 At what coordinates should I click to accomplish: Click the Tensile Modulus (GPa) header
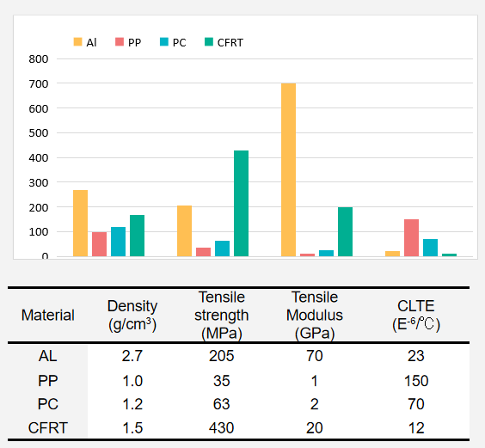(315, 316)
